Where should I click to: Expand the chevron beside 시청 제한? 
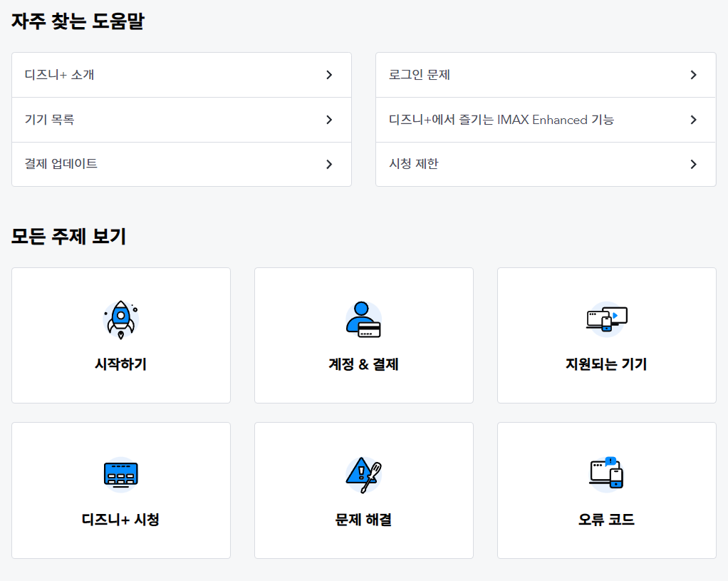coord(693,164)
